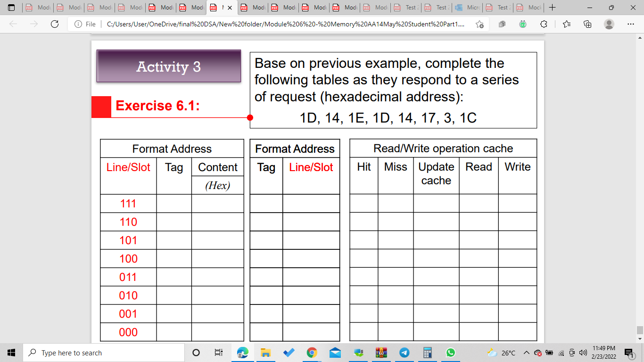This screenshot has height=362, width=644.
Task: Close the currently active PDF tab
Action: pos(230,8)
